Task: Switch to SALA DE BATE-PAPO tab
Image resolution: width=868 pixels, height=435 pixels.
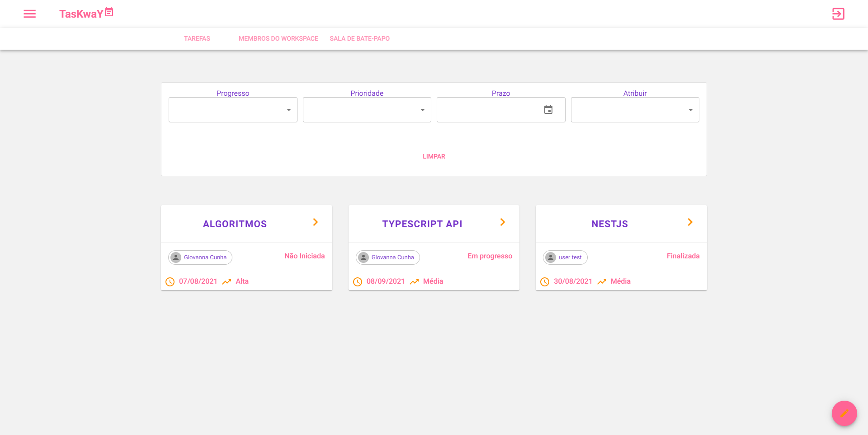Action: coord(360,39)
